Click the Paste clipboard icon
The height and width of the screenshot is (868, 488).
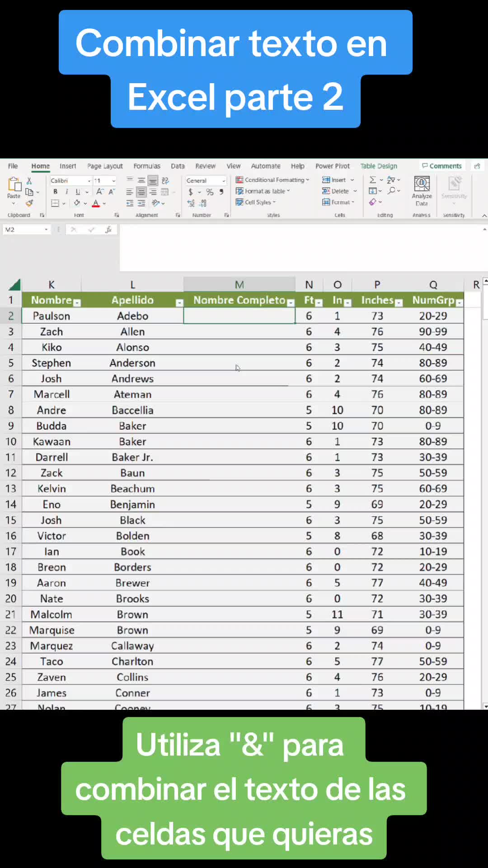tap(14, 184)
